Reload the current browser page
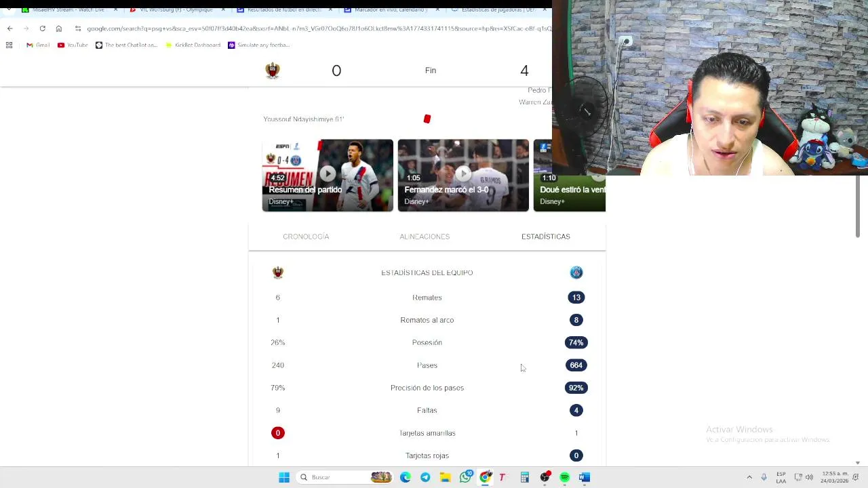The height and width of the screenshot is (488, 868). 42,28
